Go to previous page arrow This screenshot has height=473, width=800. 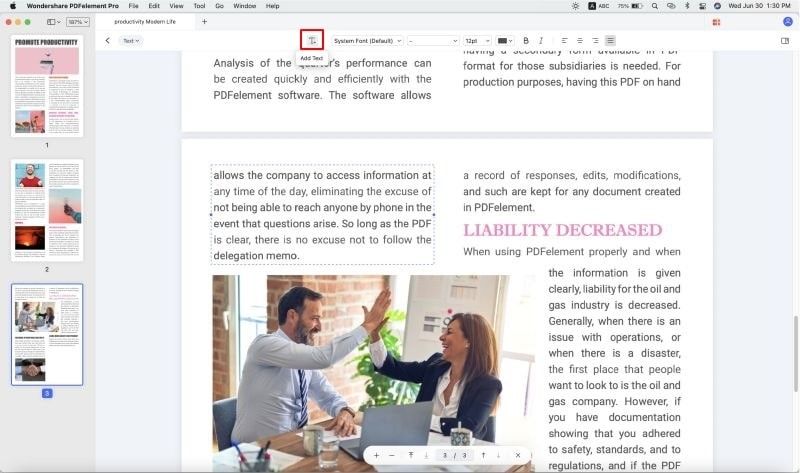[483, 455]
